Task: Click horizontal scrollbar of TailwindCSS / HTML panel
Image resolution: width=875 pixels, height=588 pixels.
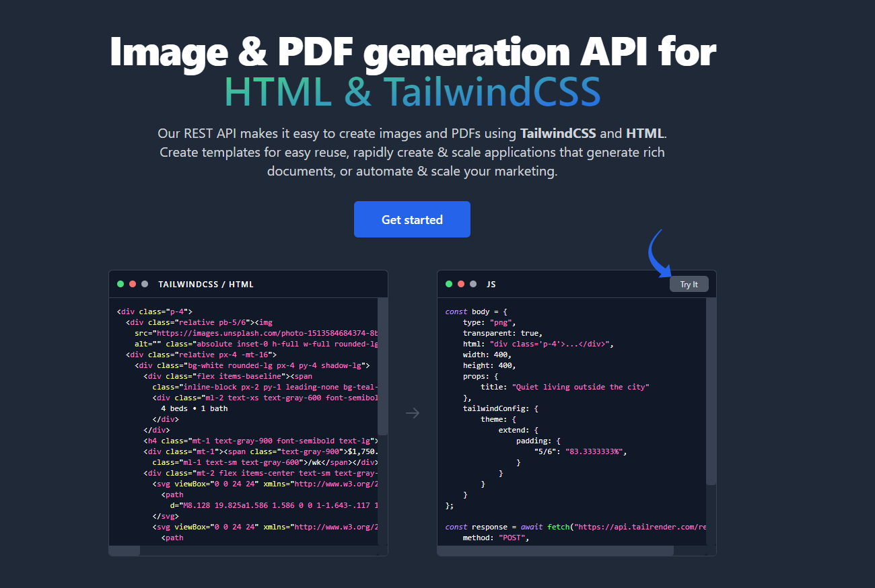Action: 125,550
